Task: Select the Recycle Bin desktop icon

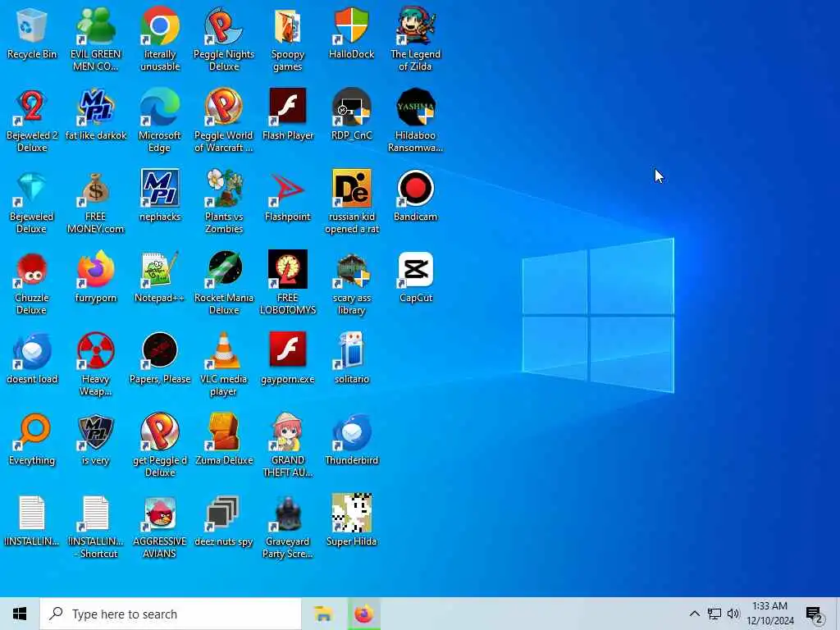Action: coord(32,33)
